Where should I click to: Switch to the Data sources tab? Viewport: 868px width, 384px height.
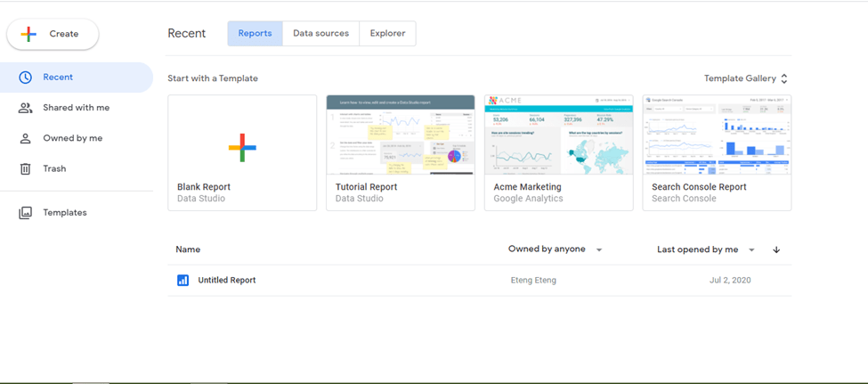(x=321, y=33)
